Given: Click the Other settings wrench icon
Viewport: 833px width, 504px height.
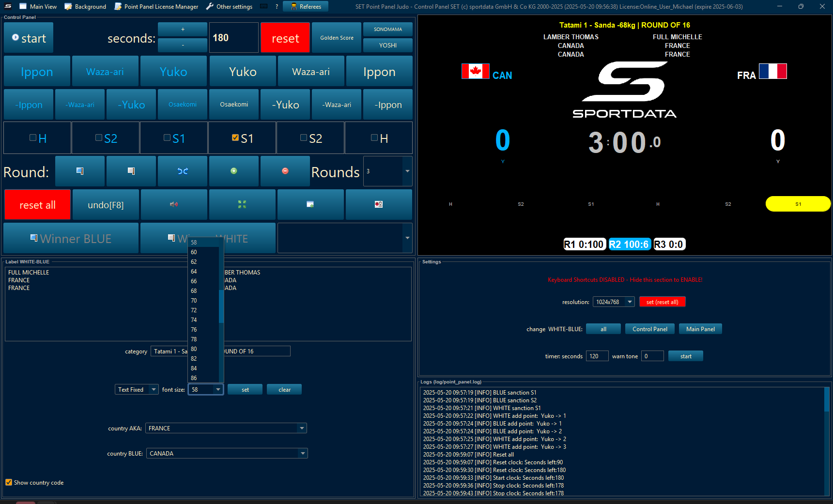Looking at the screenshot, I should click(210, 6).
